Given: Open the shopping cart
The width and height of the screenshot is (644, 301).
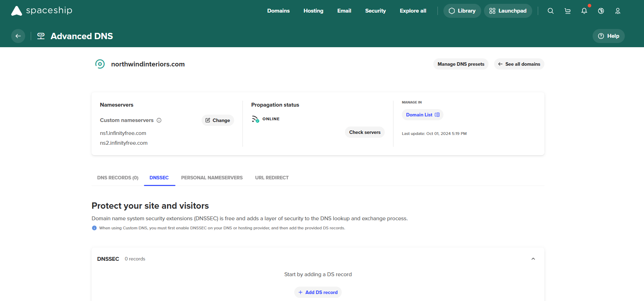Looking at the screenshot, I should (567, 11).
